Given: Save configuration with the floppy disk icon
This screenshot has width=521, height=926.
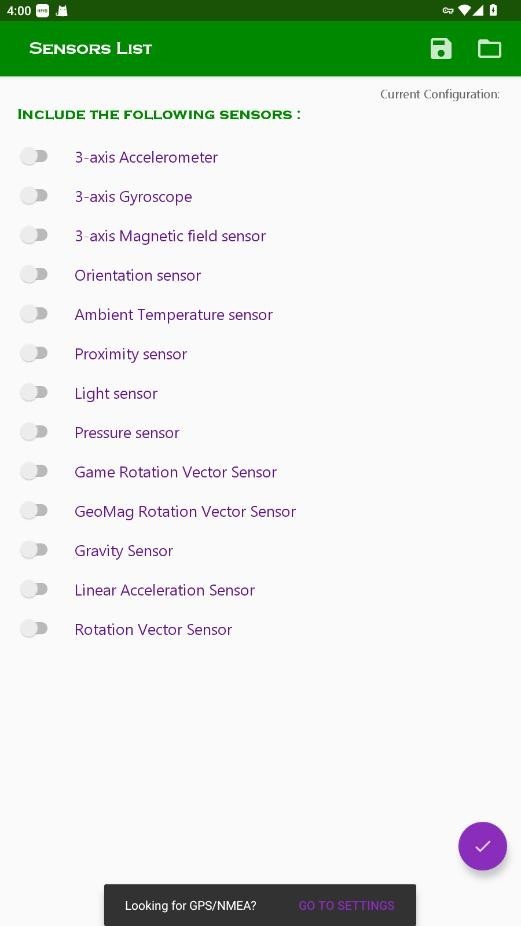Looking at the screenshot, I should click(x=441, y=48).
